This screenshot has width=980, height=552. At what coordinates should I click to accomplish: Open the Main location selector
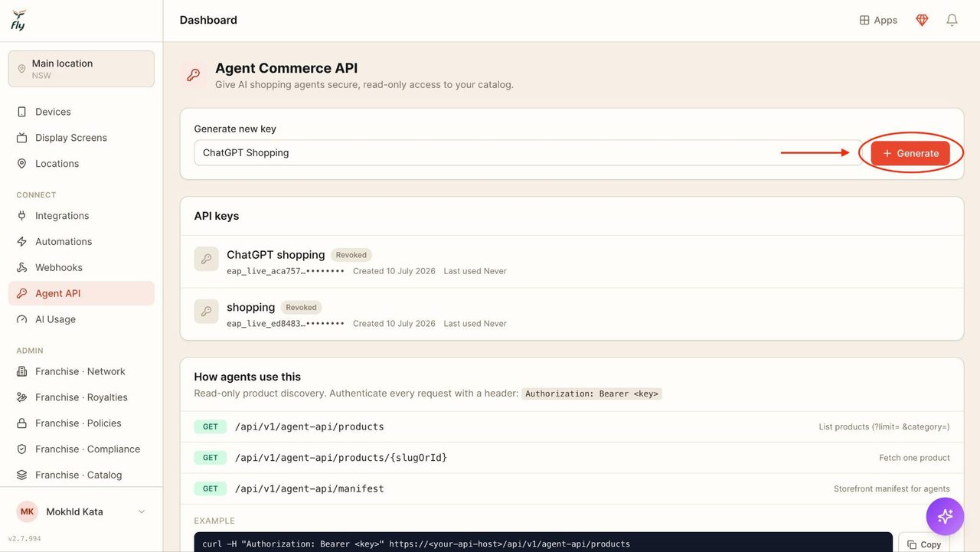click(x=81, y=69)
